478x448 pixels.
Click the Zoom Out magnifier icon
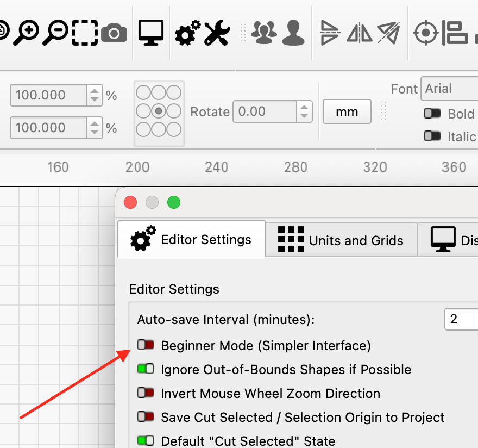(x=55, y=33)
